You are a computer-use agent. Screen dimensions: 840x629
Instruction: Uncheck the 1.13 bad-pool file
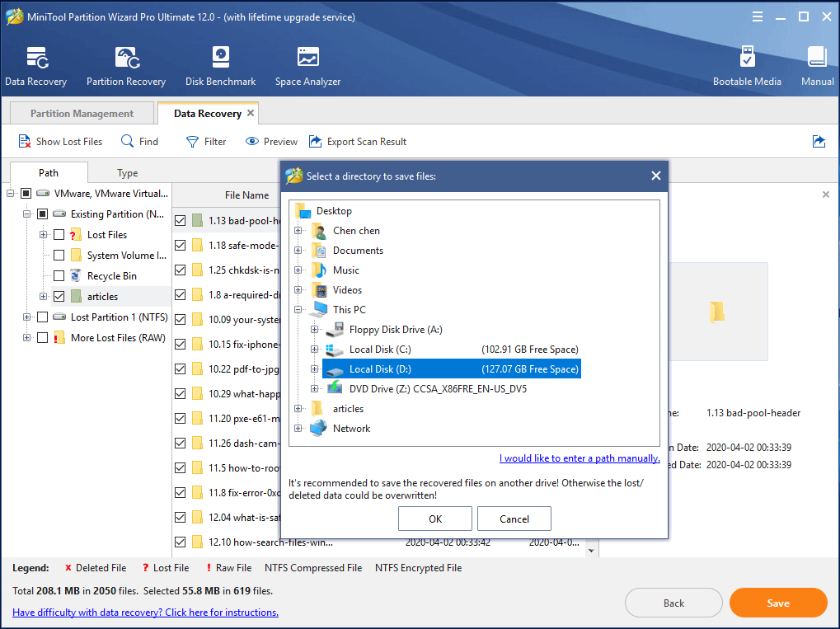180,220
